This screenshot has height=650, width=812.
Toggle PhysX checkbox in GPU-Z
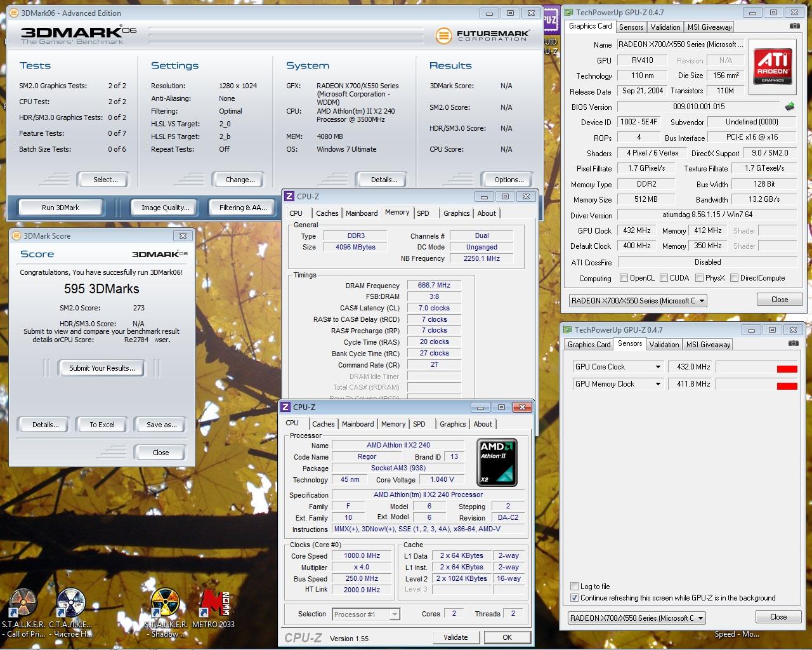tap(699, 278)
